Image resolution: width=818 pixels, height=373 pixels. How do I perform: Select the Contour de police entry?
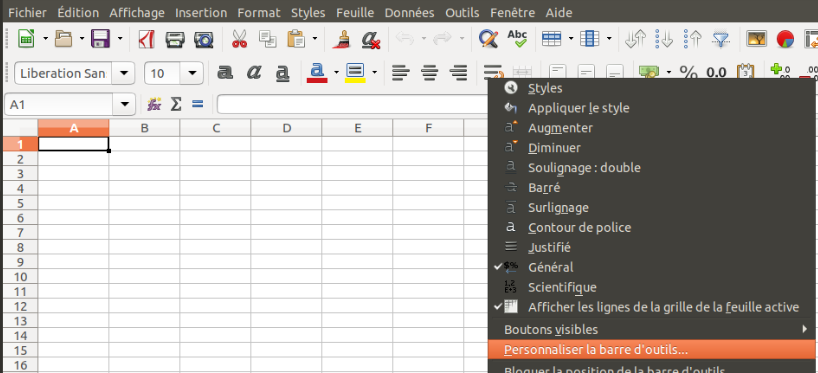(652, 227)
